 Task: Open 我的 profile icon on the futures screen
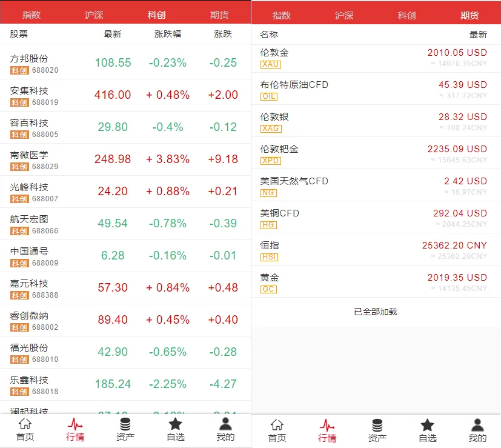point(477,425)
